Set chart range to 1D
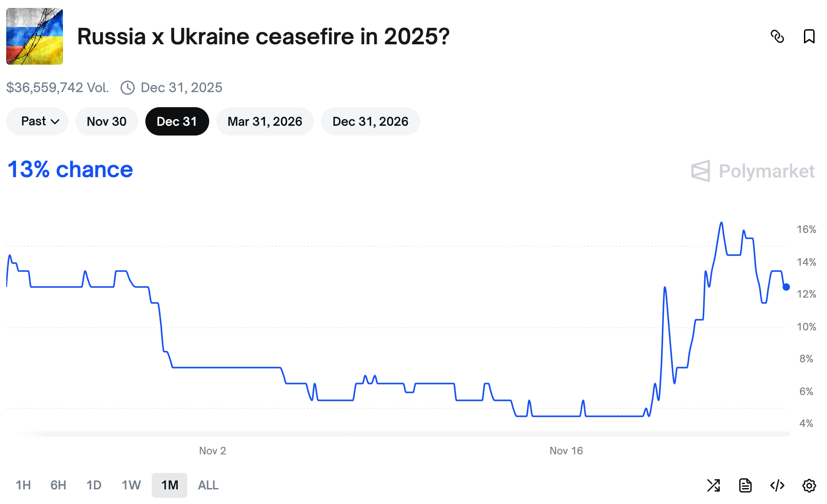 [x=94, y=485]
